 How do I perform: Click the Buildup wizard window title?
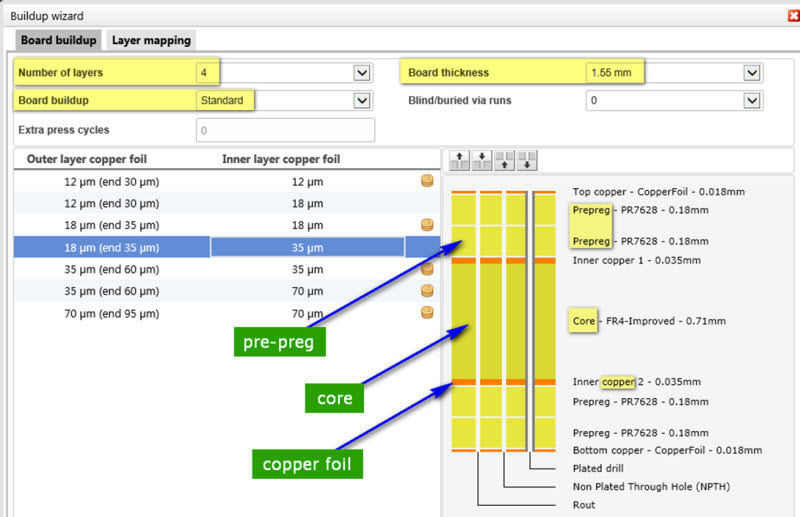pyautogui.click(x=47, y=16)
